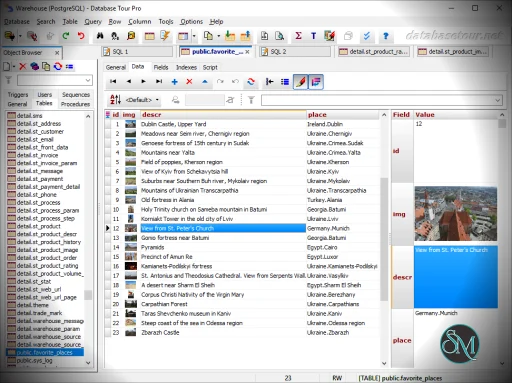Switch to the SQL 2 tab

coord(295,52)
